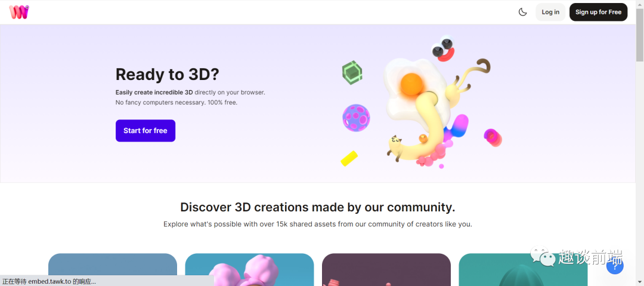Click 'Easily create incredible 3D' text
644x286 pixels.
click(154, 92)
